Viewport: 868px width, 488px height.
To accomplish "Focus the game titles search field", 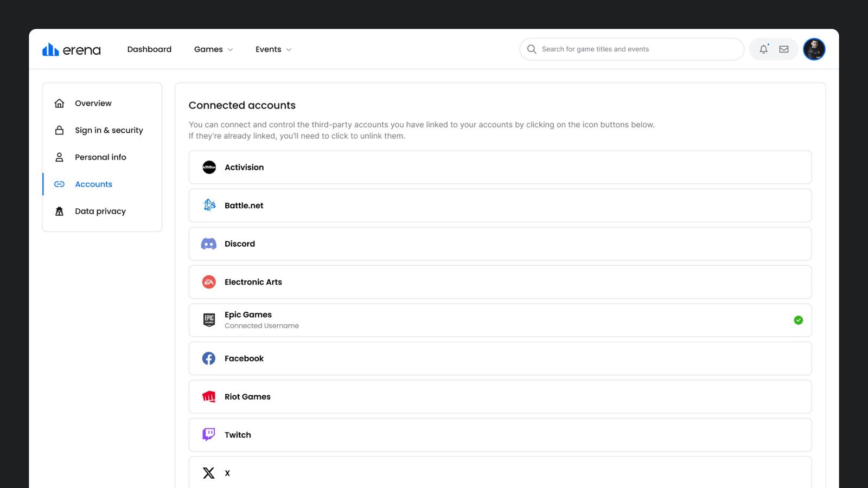I will 632,49.
